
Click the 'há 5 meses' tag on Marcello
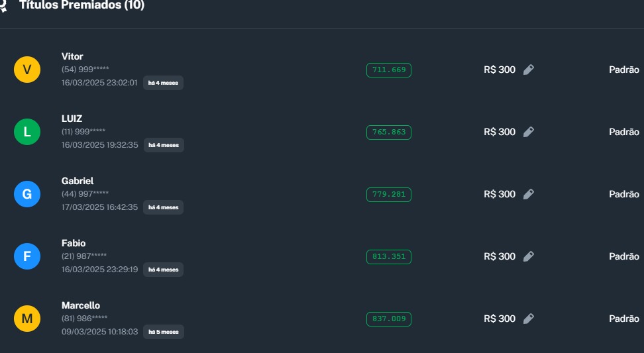tap(164, 332)
